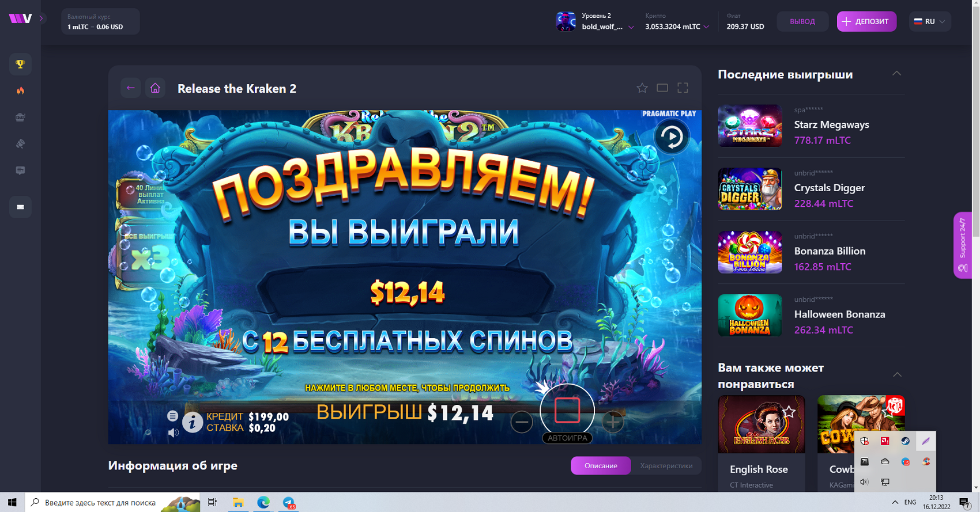Click the white card sidebar icon
The width and height of the screenshot is (980, 512).
point(20,207)
